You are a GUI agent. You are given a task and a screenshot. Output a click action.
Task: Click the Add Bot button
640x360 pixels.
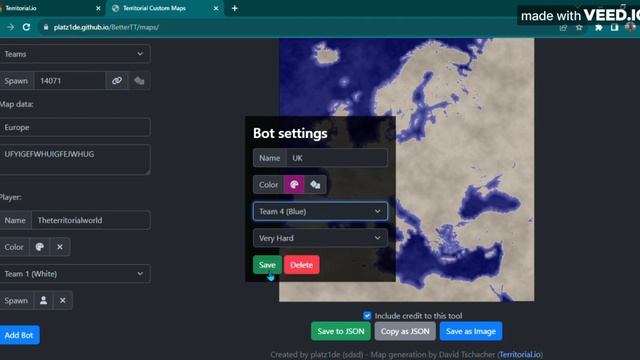19,335
